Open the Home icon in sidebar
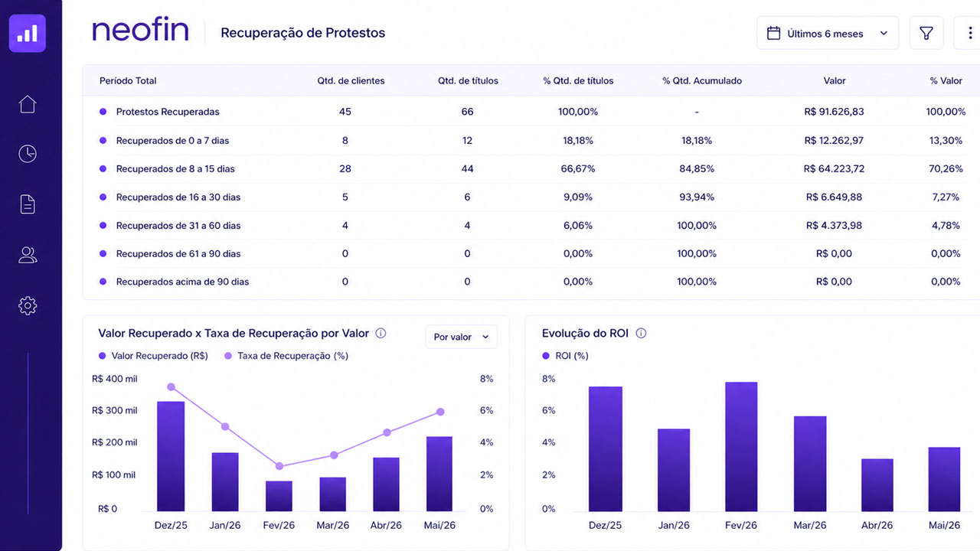The image size is (980, 551). click(x=28, y=104)
